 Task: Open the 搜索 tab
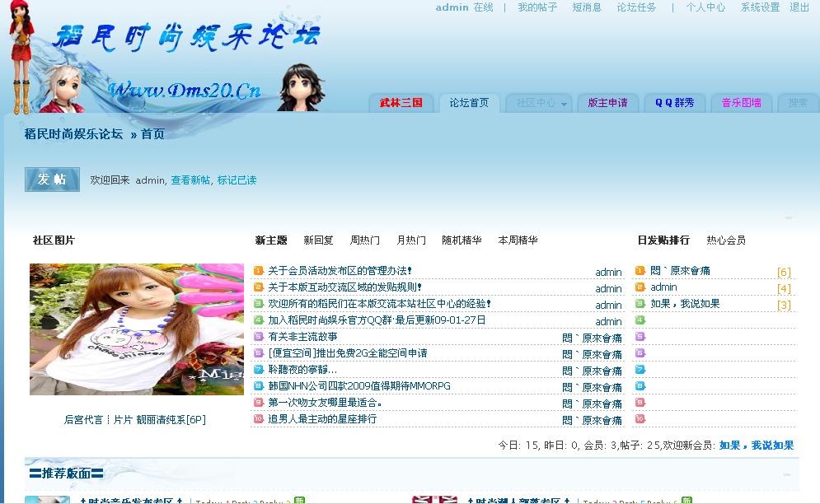[798, 103]
